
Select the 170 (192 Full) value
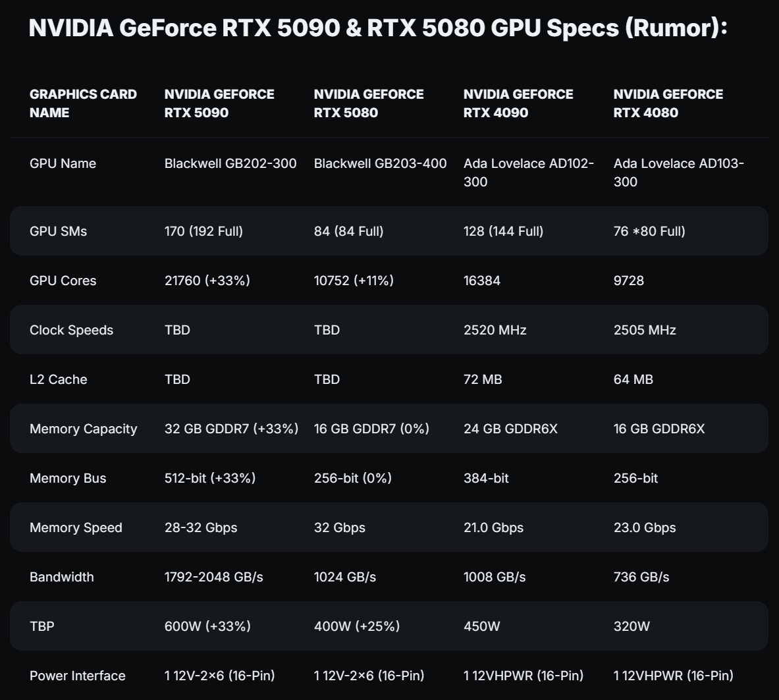pos(203,231)
